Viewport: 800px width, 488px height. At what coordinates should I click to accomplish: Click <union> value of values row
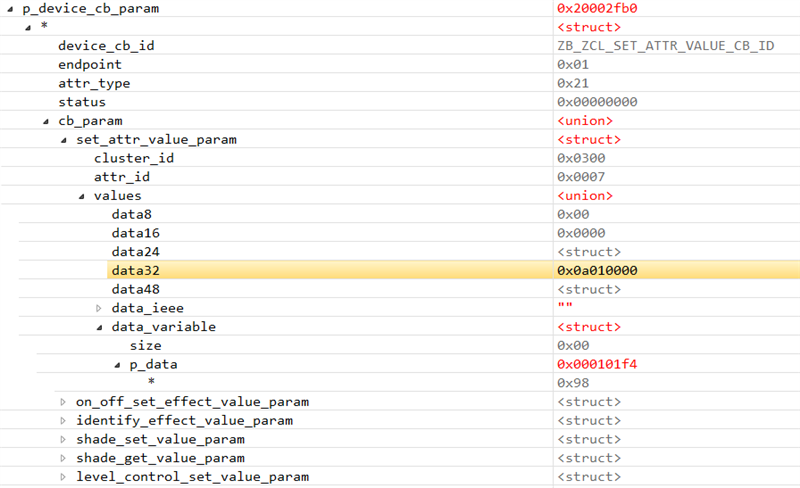[x=585, y=196]
